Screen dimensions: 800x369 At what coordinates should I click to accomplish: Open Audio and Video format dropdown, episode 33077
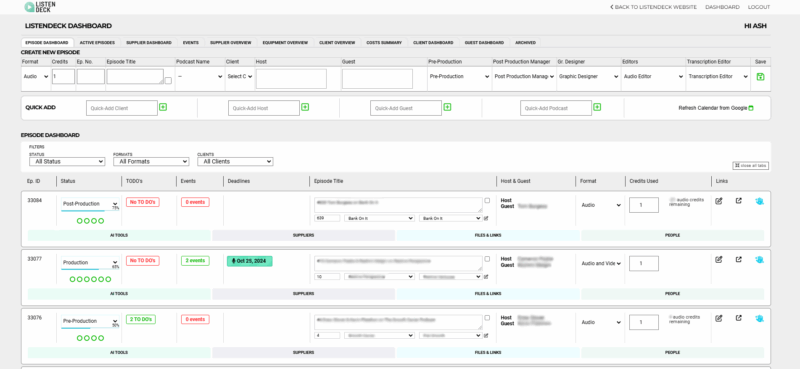pyautogui.click(x=602, y=263)
